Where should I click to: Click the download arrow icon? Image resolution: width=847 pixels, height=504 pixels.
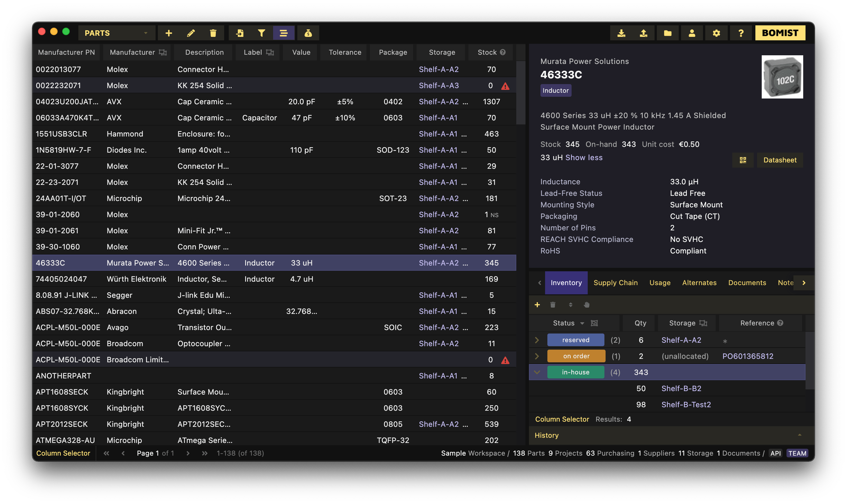click(x=621, y=33)
